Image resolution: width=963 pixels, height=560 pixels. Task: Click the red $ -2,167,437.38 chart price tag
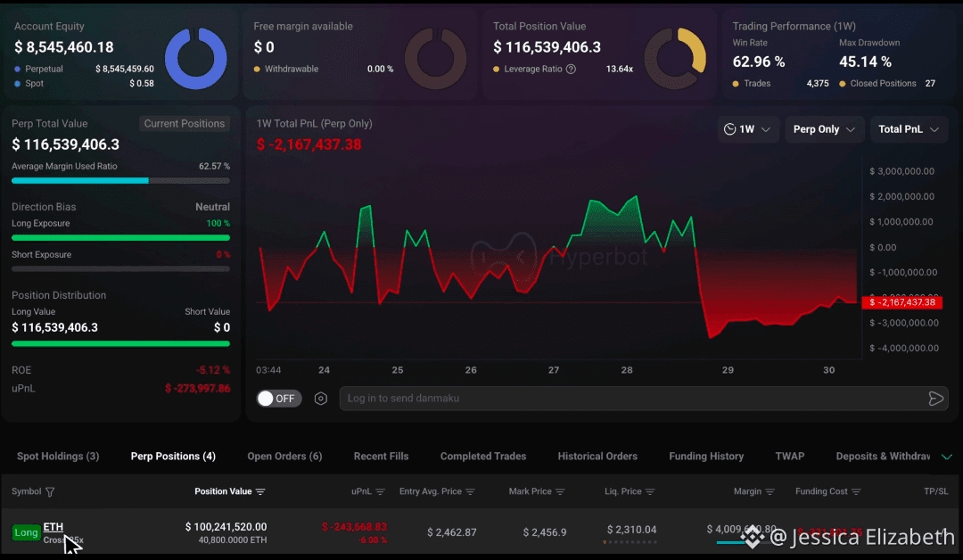pyautogui.click(x=901, y=302)
